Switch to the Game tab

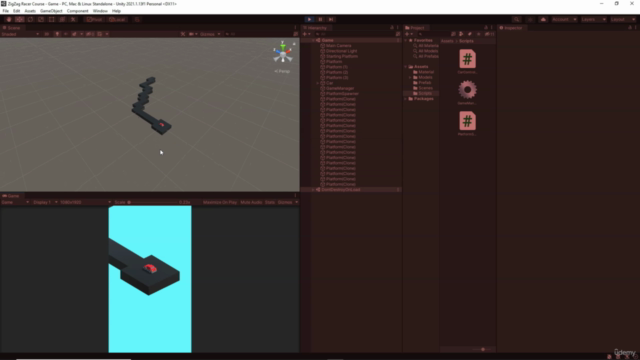point(11,196)
